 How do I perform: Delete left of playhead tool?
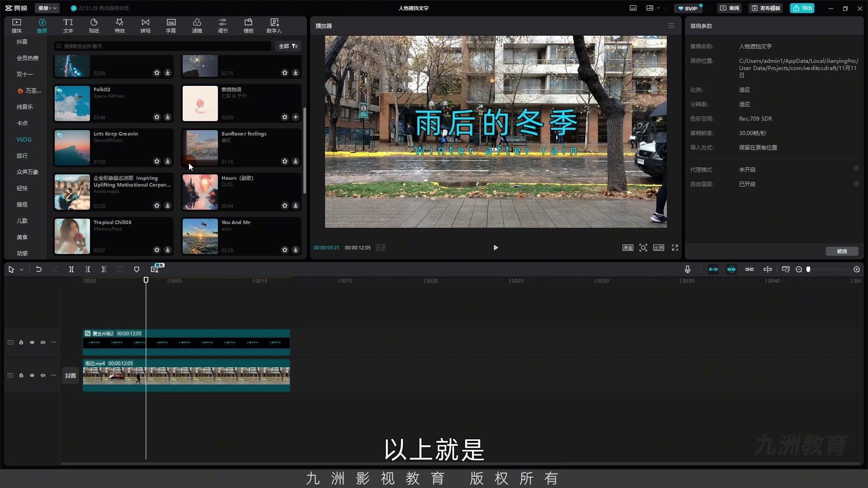click(87, 269)
